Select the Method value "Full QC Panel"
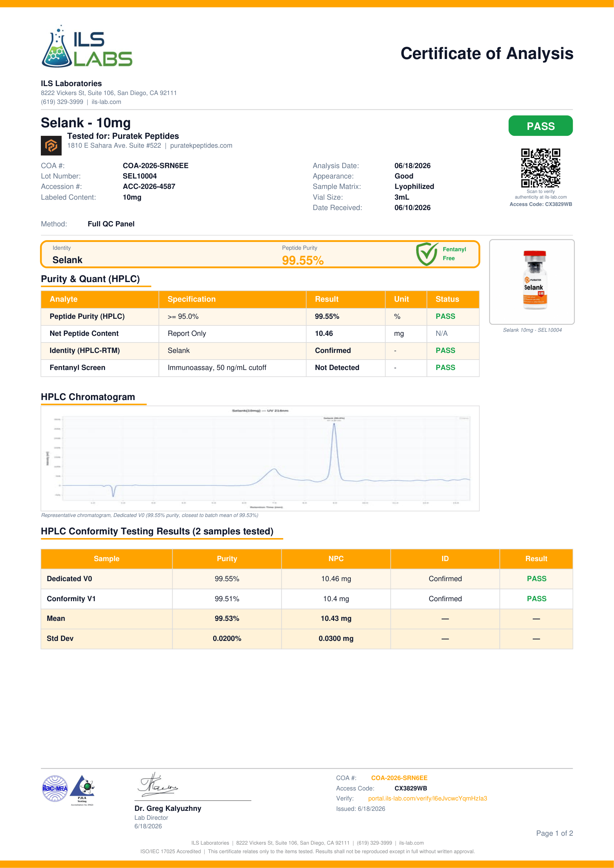 pos(111,224)
